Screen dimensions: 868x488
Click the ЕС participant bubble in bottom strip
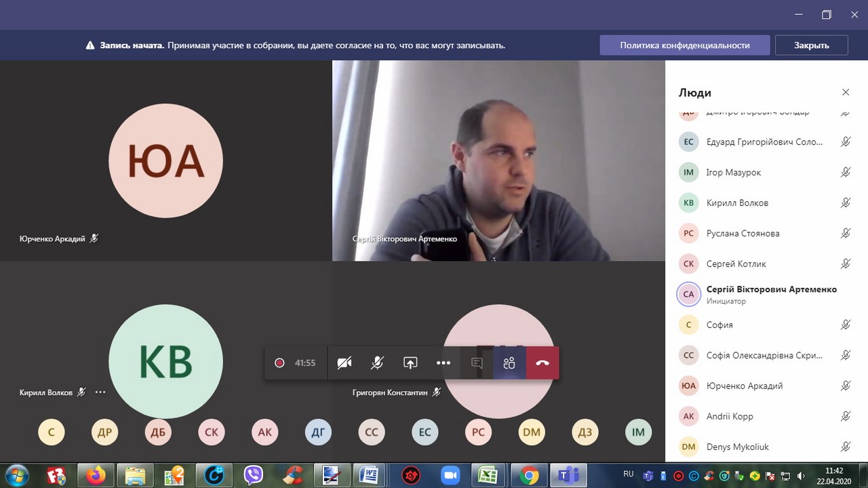(425, 432)
